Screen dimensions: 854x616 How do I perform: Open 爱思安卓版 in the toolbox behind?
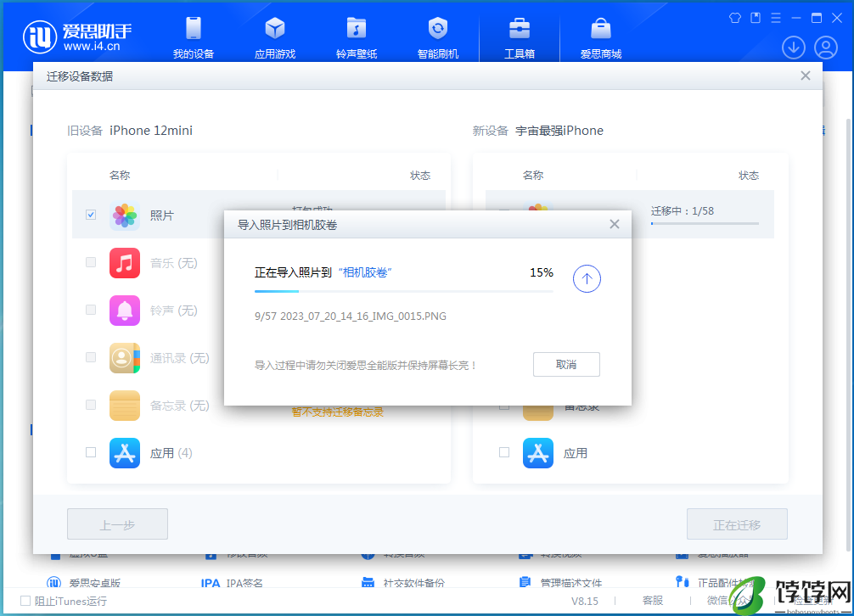[84, 582]
